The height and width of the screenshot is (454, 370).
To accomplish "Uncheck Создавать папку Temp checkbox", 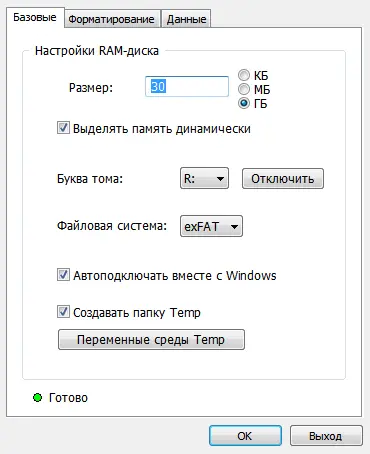I will [x=63, y=312].
